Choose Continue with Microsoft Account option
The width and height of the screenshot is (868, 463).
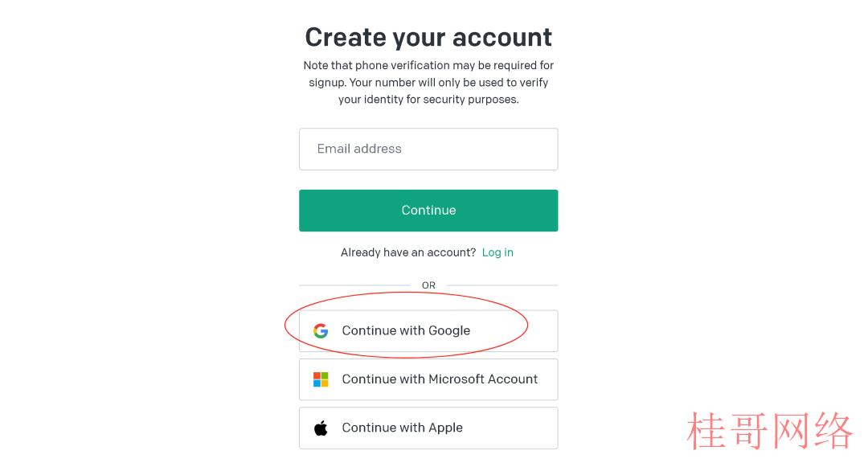pos(428,379)
